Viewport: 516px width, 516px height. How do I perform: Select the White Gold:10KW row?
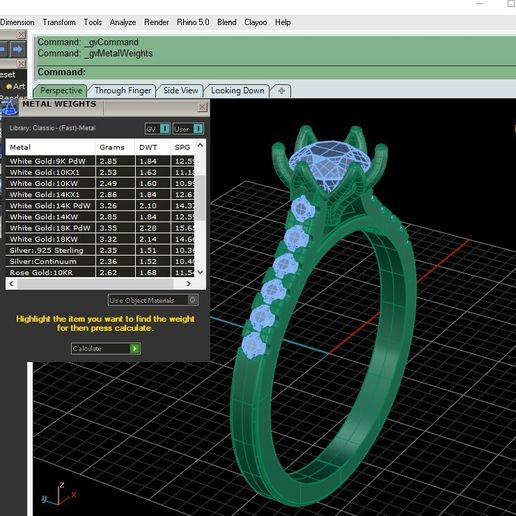point(100,184)
